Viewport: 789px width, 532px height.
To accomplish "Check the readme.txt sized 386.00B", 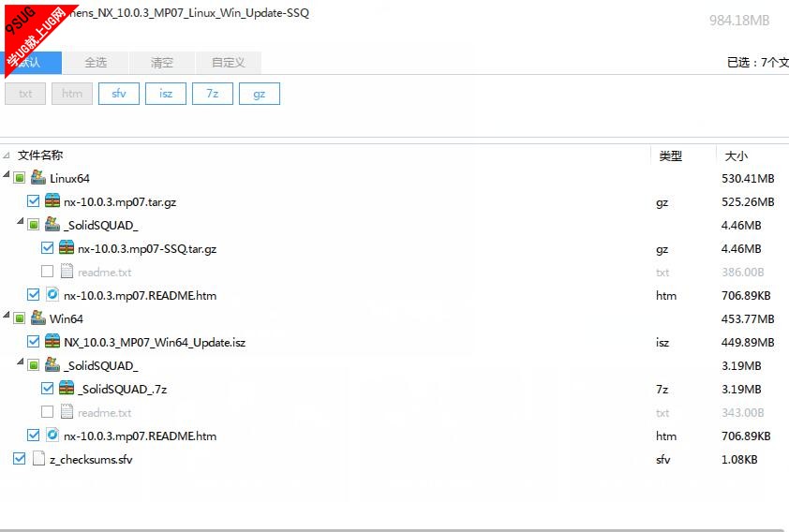I will coord(47,271).
